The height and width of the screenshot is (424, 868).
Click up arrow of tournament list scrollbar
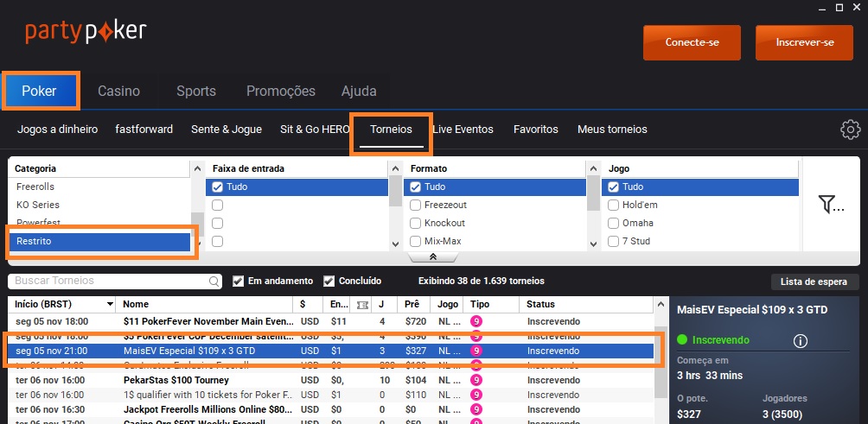pos(660,304)
